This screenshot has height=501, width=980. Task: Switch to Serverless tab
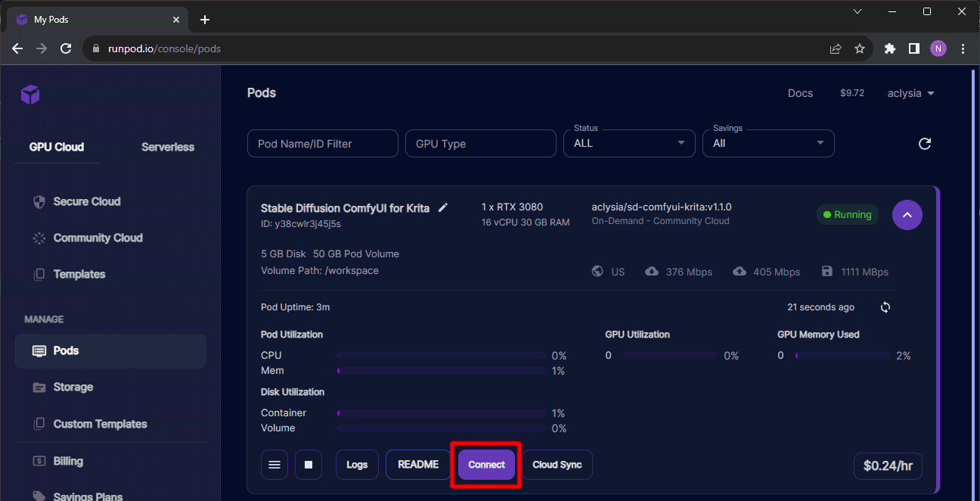pyautogui.click(x=168, y=147)
